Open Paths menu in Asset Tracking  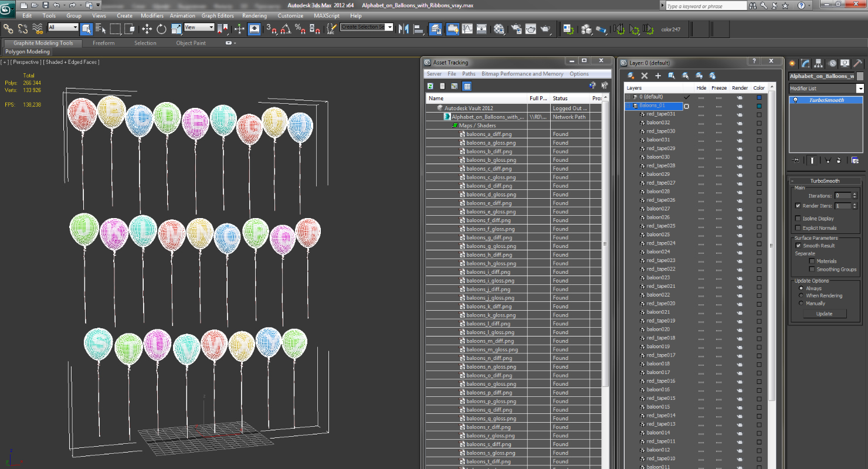[469, 74]
